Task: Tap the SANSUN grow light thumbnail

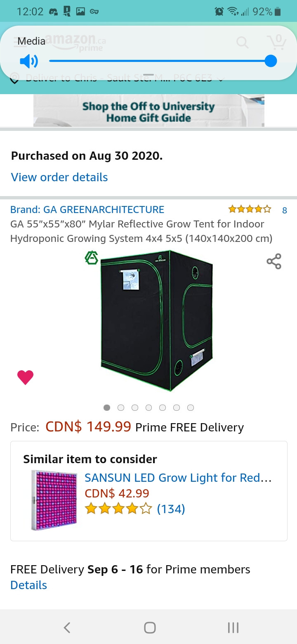Action: tap(54, 500)
